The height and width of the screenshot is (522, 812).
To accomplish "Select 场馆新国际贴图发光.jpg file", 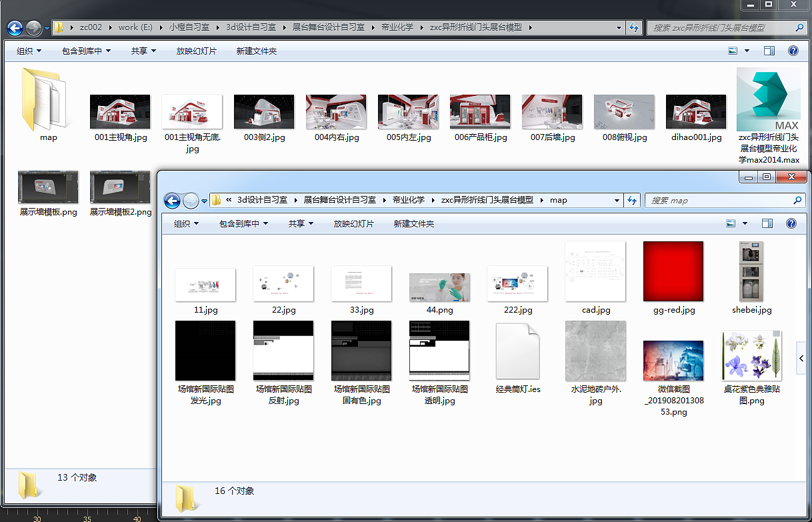I will pos(205,351).
